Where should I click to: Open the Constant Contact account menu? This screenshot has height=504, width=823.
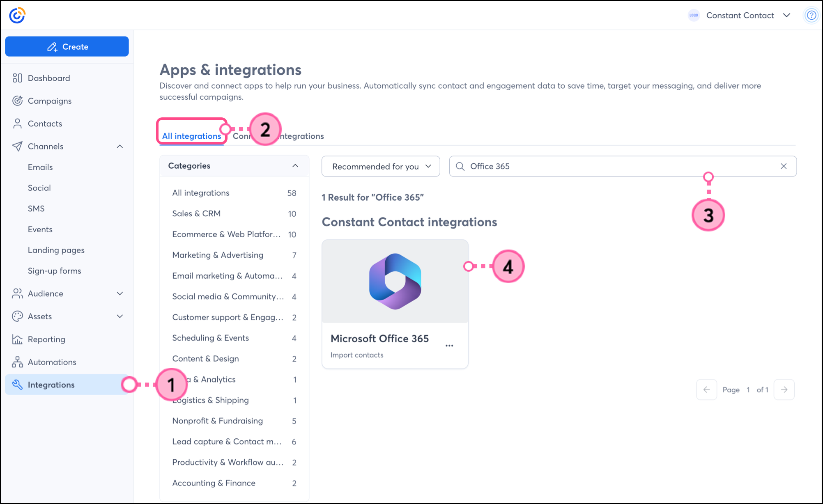(740, 16)
